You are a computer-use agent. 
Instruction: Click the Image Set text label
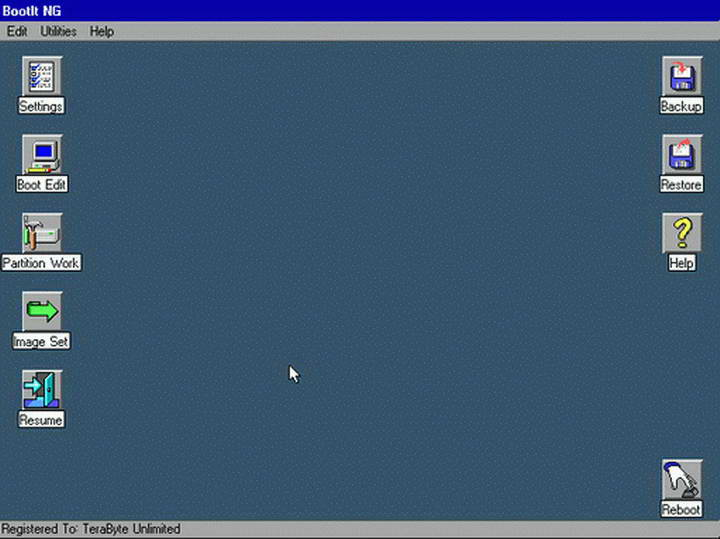click(x=41, y=342)
